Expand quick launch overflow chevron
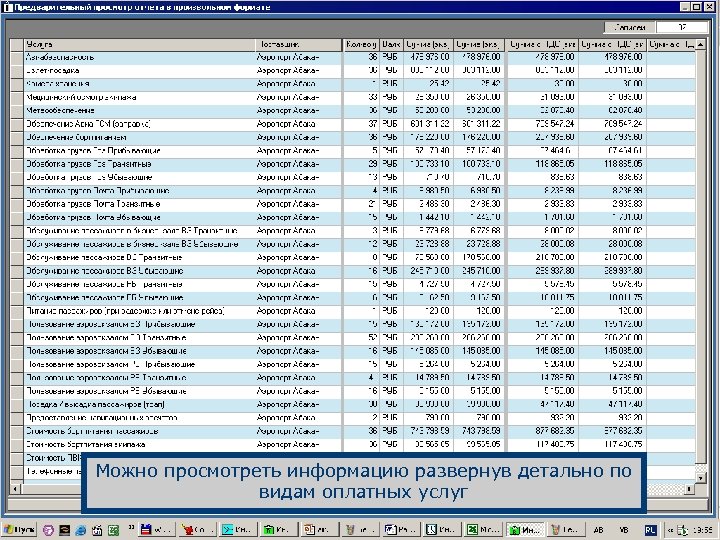720x540 pixels. tap(131, 528)
